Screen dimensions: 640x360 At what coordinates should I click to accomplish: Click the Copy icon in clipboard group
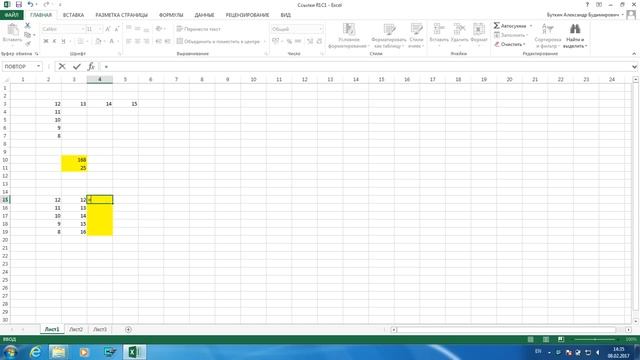point(27,35)
